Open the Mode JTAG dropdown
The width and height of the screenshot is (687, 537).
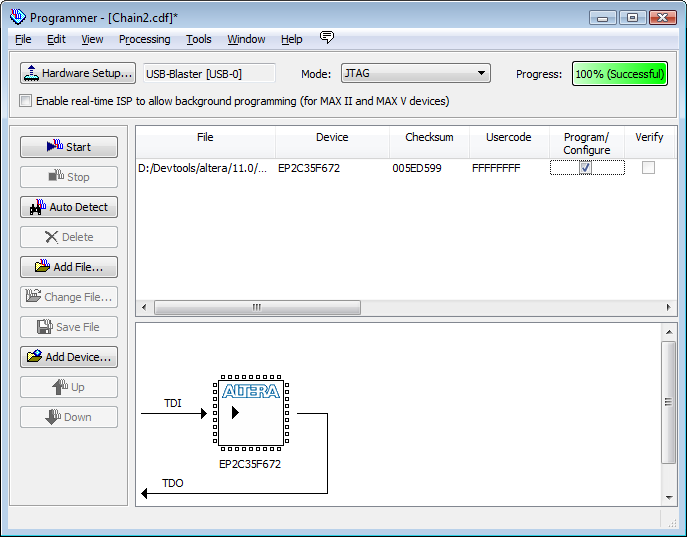click(414, 73)
